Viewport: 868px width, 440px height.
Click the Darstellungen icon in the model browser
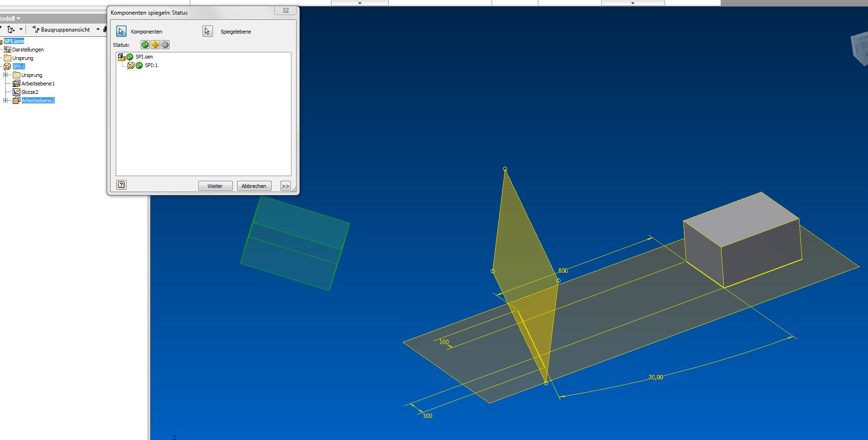8,50
